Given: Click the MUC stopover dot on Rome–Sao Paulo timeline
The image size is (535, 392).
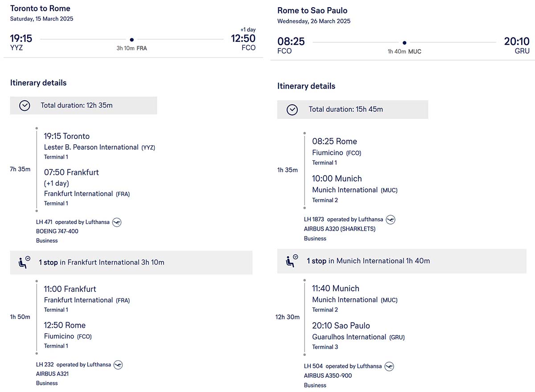Looking at the screenshot, I should [x=404, y=43].
